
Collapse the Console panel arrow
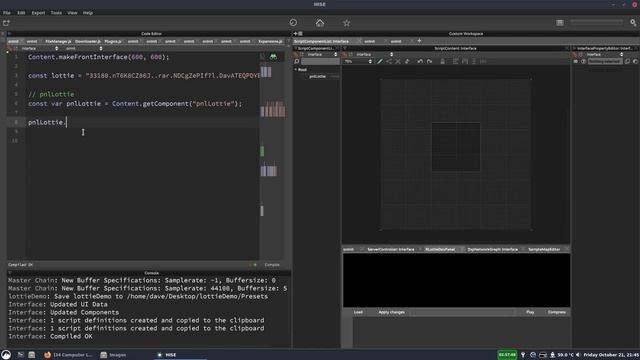(x=10, y=273)
